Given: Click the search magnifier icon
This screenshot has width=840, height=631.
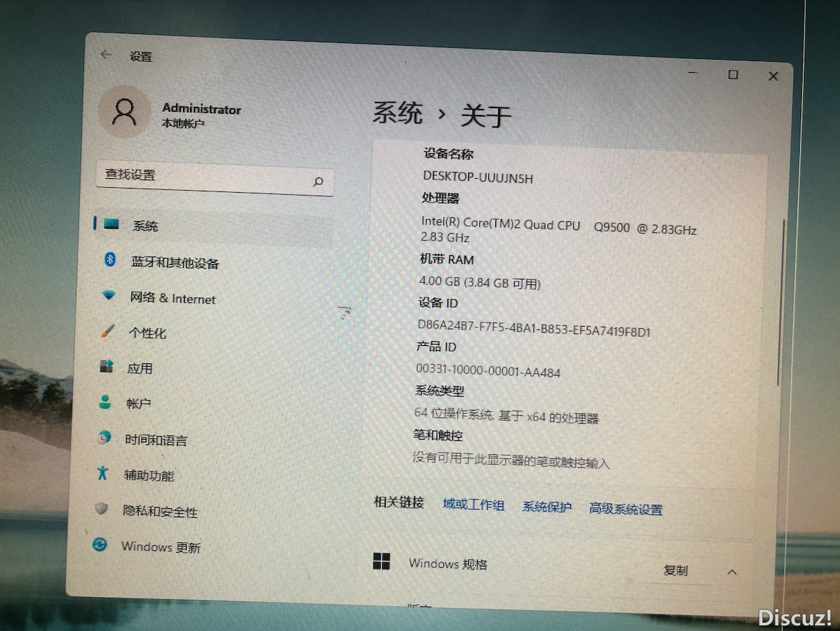Looking at the screenshot, I should tap(318, 182).
